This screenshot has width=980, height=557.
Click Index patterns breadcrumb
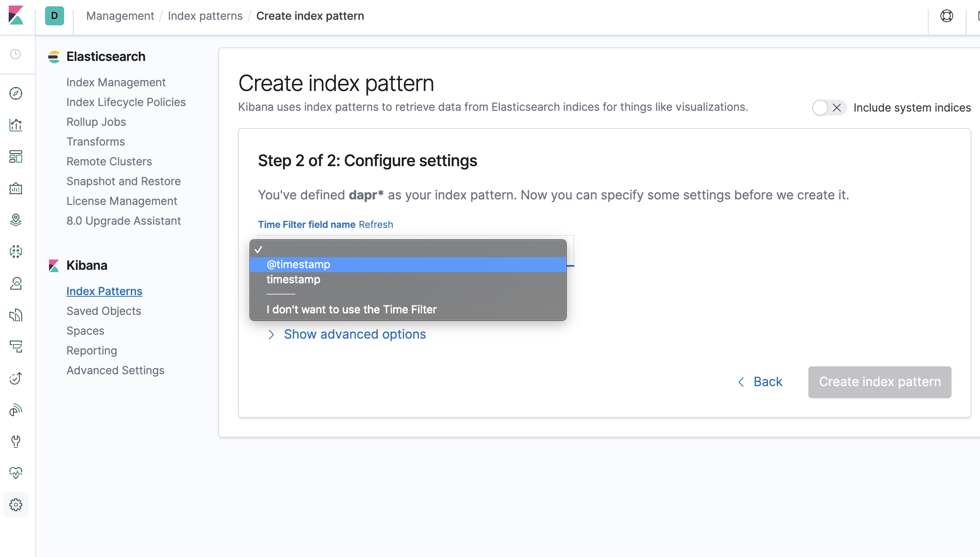205,16
